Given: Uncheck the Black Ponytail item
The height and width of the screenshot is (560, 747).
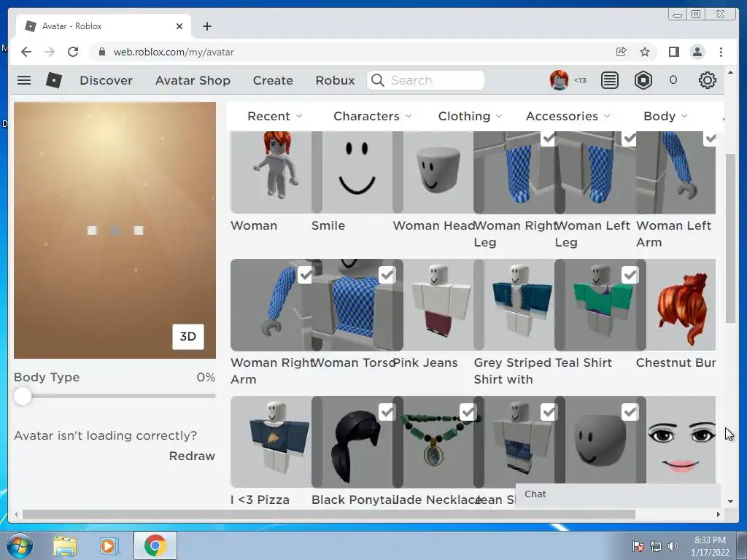Looking at the screenshot, I should [x=387, y=412].
